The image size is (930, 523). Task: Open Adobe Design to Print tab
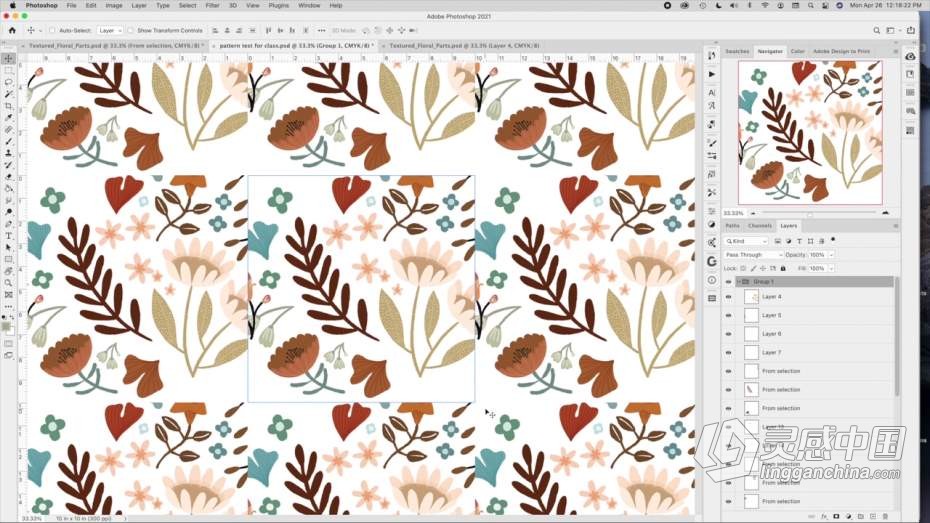pyautogui.click(x=841, y=52)
